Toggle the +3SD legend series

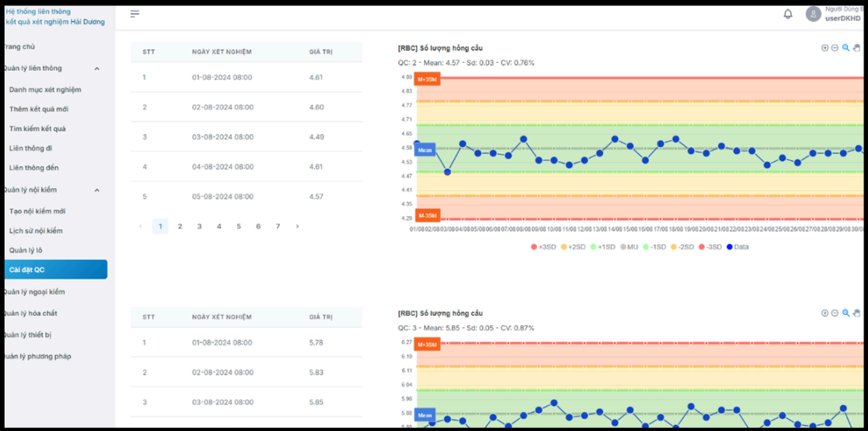click(543, 247)
